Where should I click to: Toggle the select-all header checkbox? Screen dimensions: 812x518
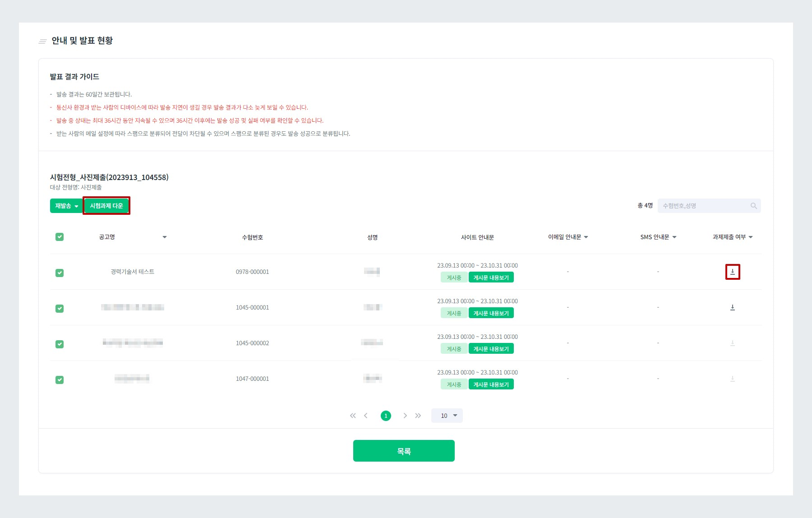[x=60, y=237]
